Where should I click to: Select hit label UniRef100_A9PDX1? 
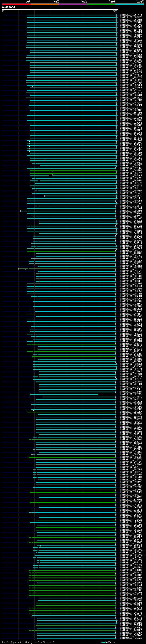[131, 40]
